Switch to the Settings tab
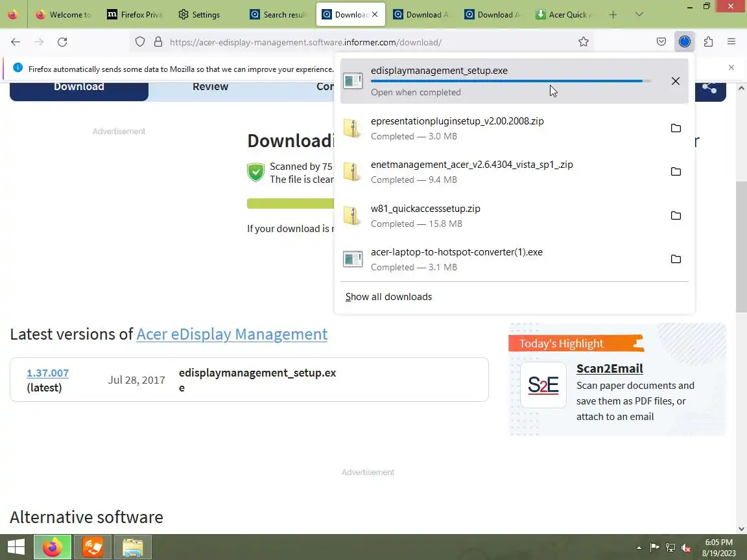 [206, 15]
